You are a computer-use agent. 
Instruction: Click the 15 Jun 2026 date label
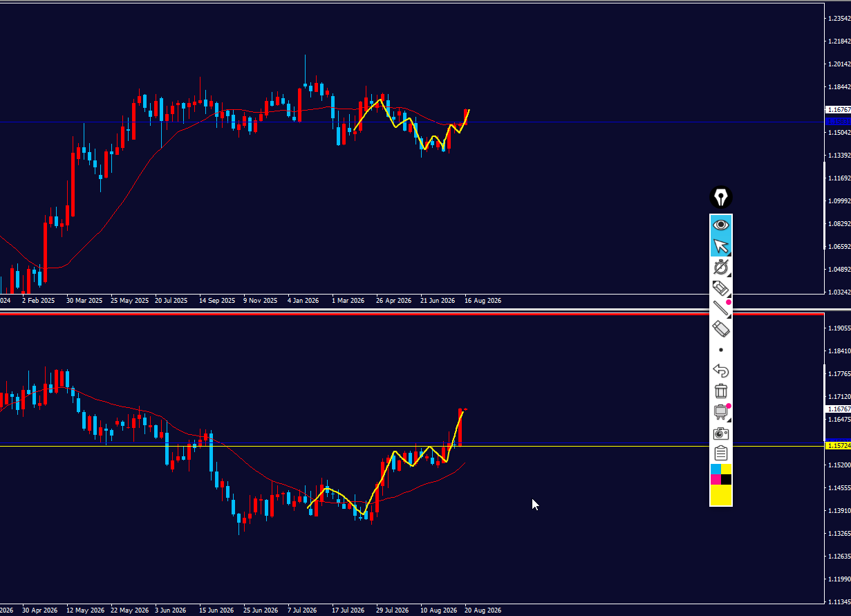(216, 610)
